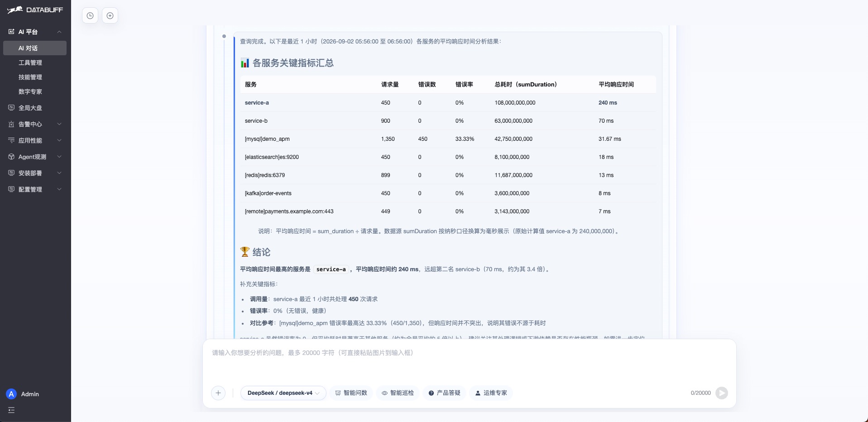Open the chat history clock icon
Screen dimensions: 868x422
pos(90,16)
